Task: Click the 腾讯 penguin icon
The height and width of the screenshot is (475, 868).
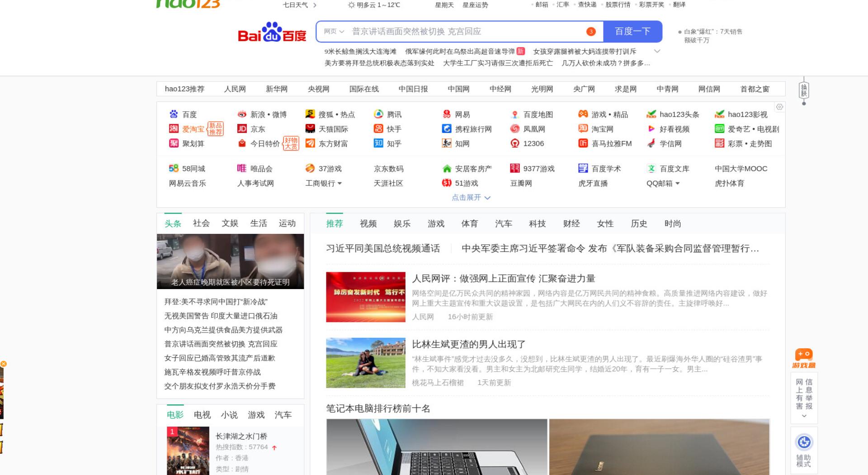Action: (x=378, y=114)
